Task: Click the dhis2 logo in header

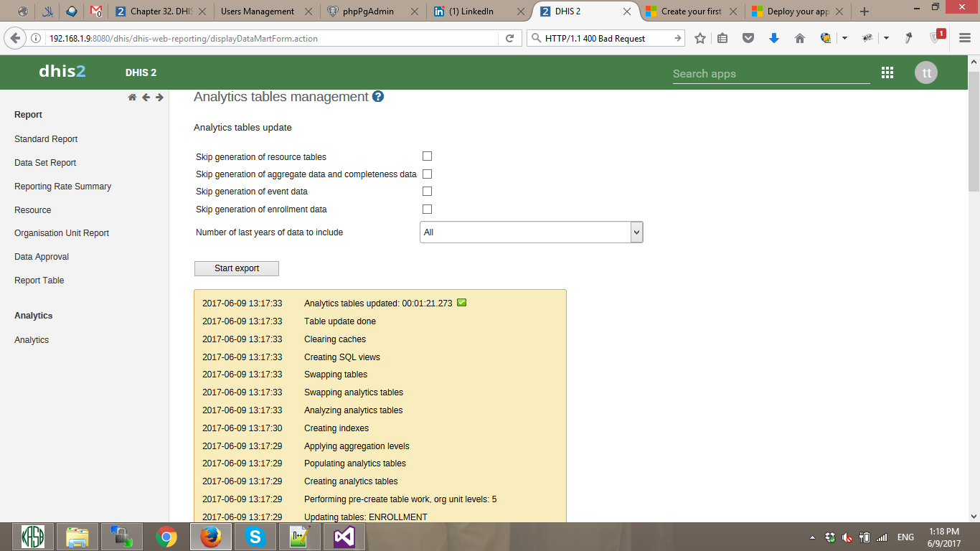Action: 62,72
